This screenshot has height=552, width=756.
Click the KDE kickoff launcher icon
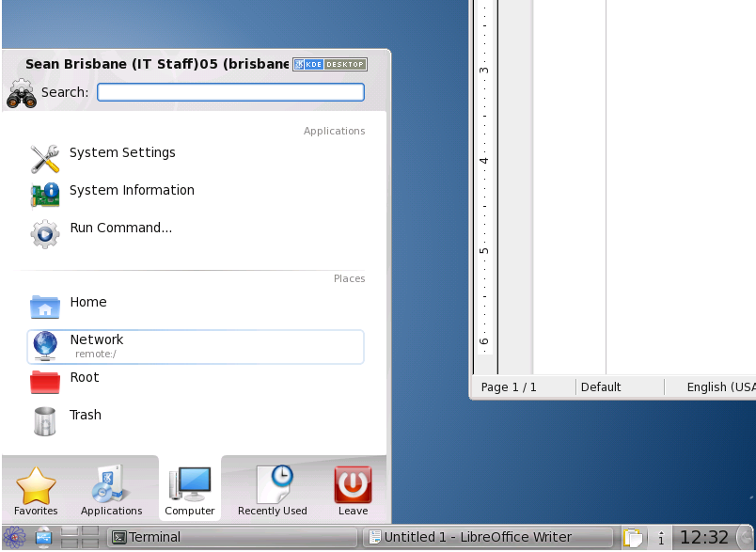[x=14, y=538]
